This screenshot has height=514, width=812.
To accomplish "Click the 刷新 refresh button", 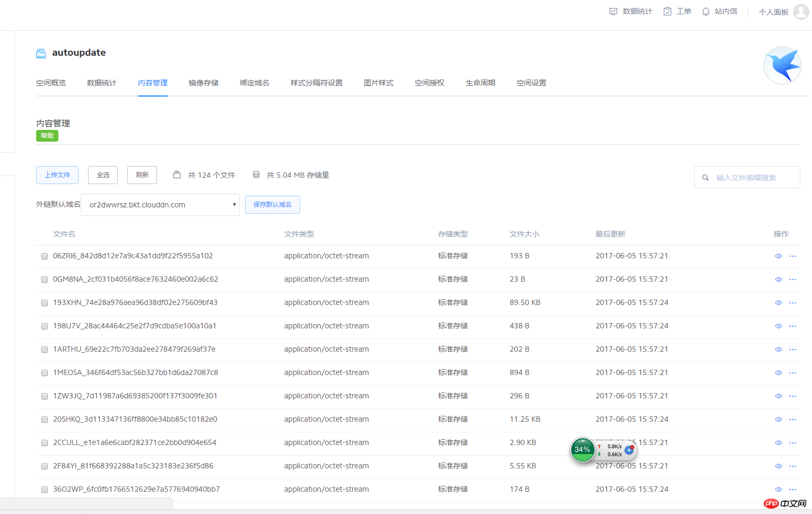I will pos(142,175).
